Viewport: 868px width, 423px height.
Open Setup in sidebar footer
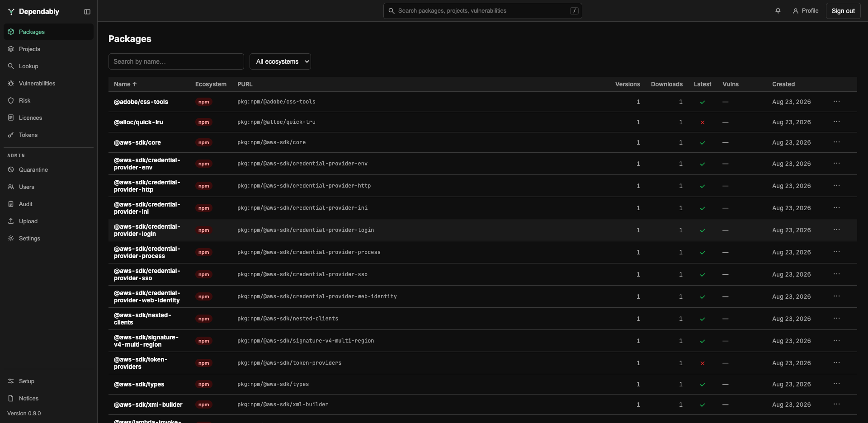[x=48, y=381]
